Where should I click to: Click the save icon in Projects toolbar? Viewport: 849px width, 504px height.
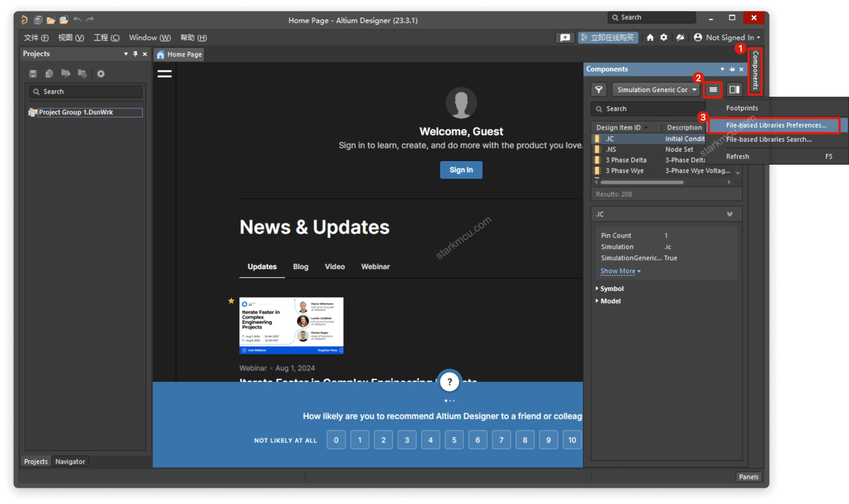tap(33, 73)
